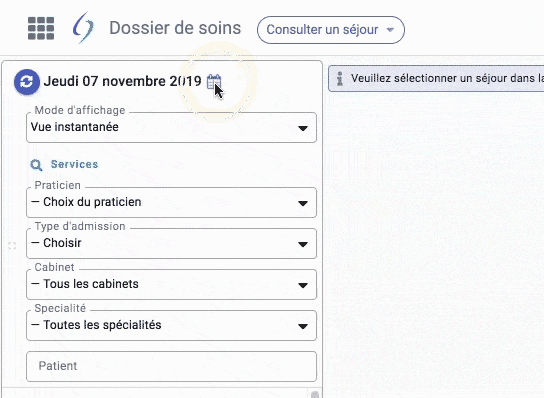Click the info icon in the banner
Image resolution: width=544 pixels, height=398 pixels.
point(340,78)
